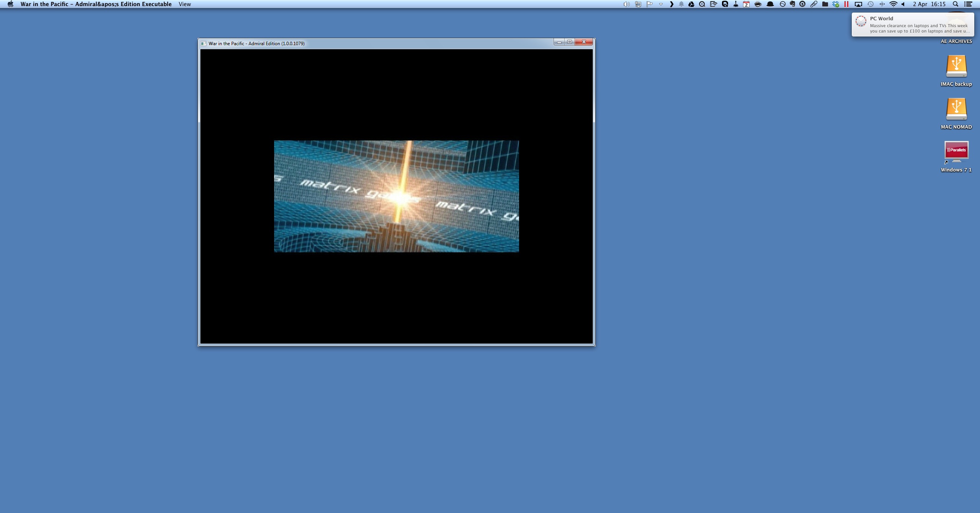Click the paperclip menu bar icon
980x513 pixels.
tap(814, 4)
